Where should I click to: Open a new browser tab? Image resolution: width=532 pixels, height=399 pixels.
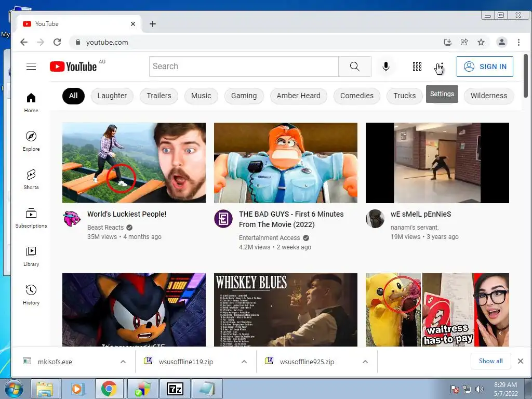[153, 24]
